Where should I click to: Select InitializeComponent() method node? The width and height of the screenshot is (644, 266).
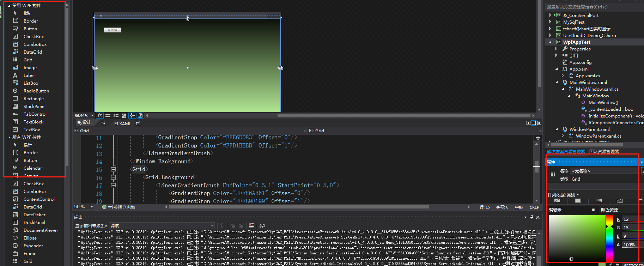pos(615,116)
